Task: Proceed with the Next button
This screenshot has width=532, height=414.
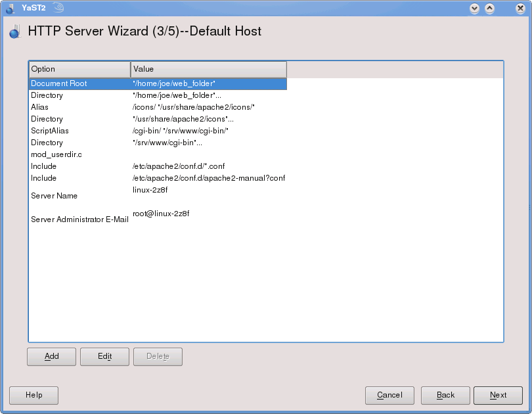Action: click(x=498, y=396)
